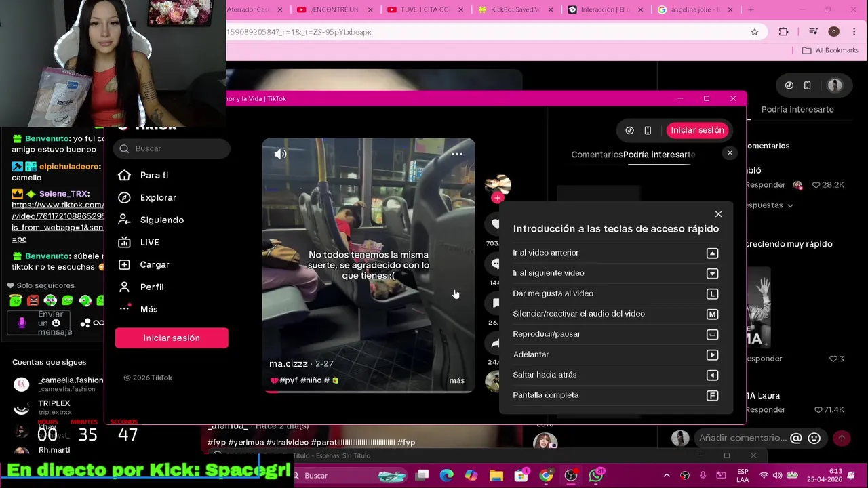This screenshot has width=868, height=488.
Task: Click phone icon in background TikTok window
Action: coord(807,85)
